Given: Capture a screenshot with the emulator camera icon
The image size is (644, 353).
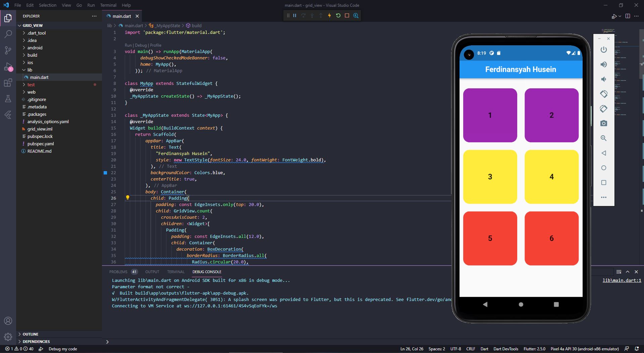Looking at the screenshot, I should tap(604, 123).
